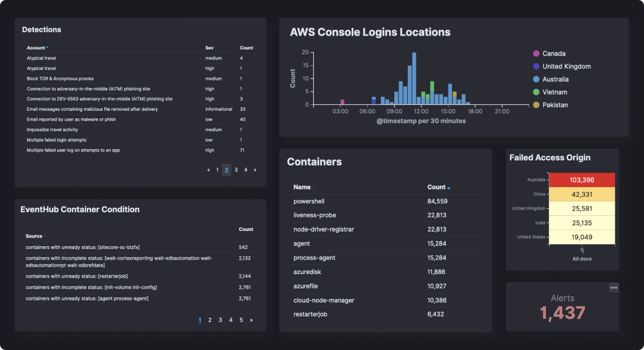Go to previous page in Detections

209,170
